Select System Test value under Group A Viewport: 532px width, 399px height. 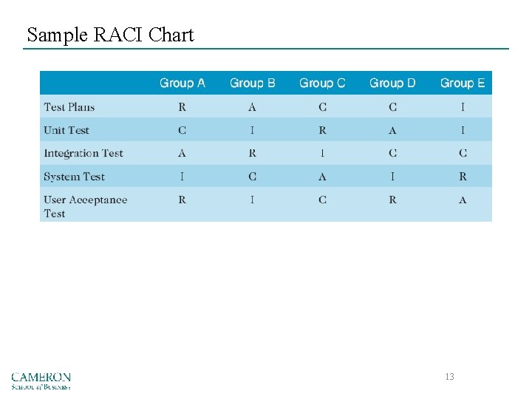[x=183, y=177]
